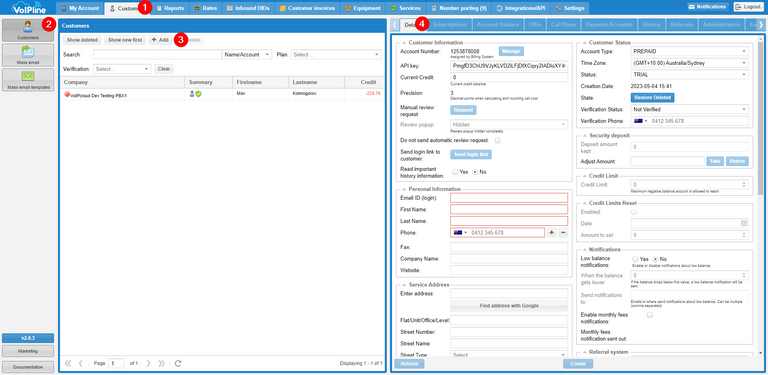Viewport: 768px width, 375px height.
Task: Click the Show deleted button
Action: click(x=82, y=40)
